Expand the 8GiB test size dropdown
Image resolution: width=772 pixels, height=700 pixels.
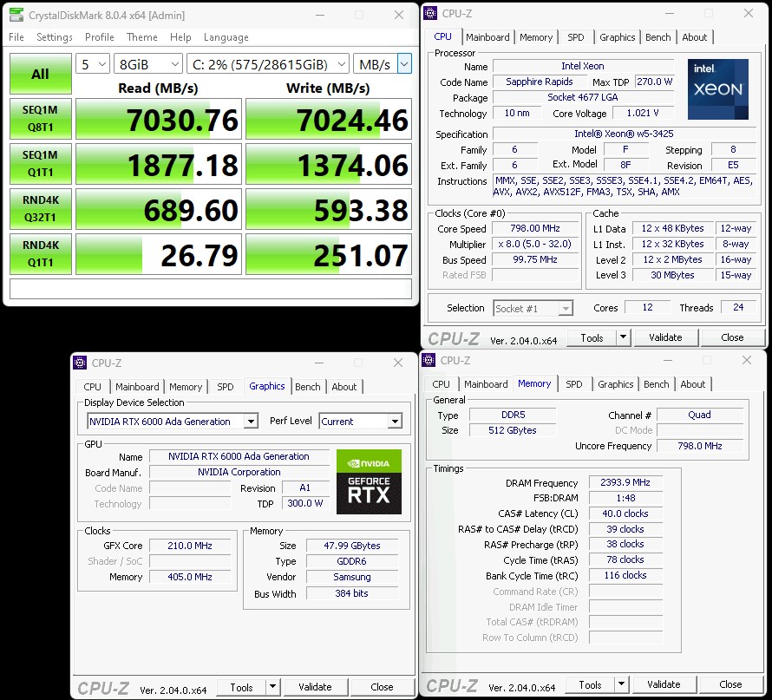pyautogui.click(x=148, y=64)
